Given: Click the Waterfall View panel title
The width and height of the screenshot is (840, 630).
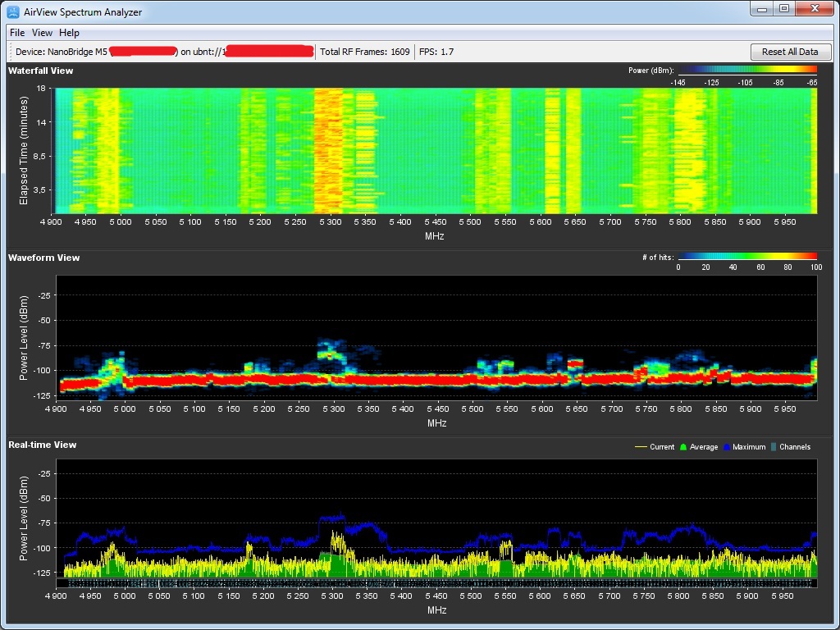Looking at the screenshot, I should click(41, 71).
